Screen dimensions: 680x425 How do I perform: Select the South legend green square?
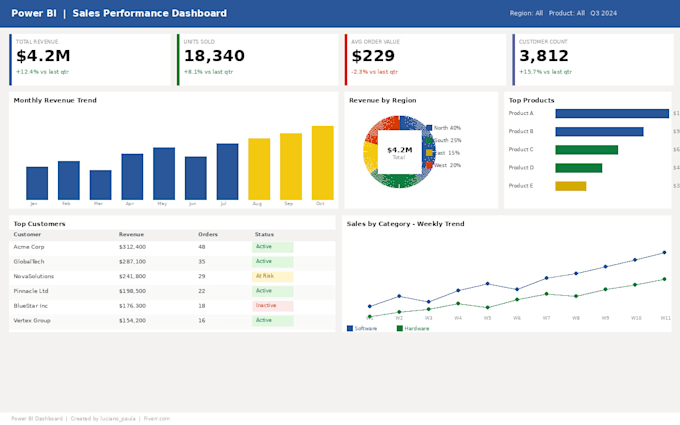429,140
